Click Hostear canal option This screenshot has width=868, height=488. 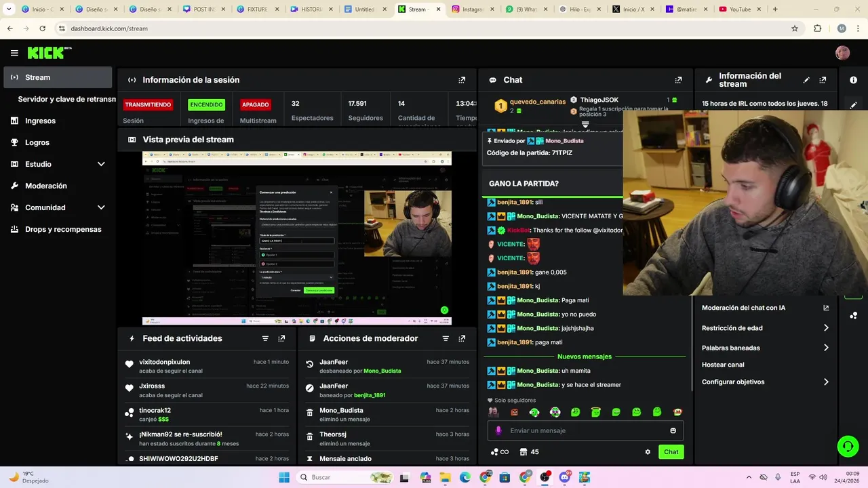click(723, 365)
